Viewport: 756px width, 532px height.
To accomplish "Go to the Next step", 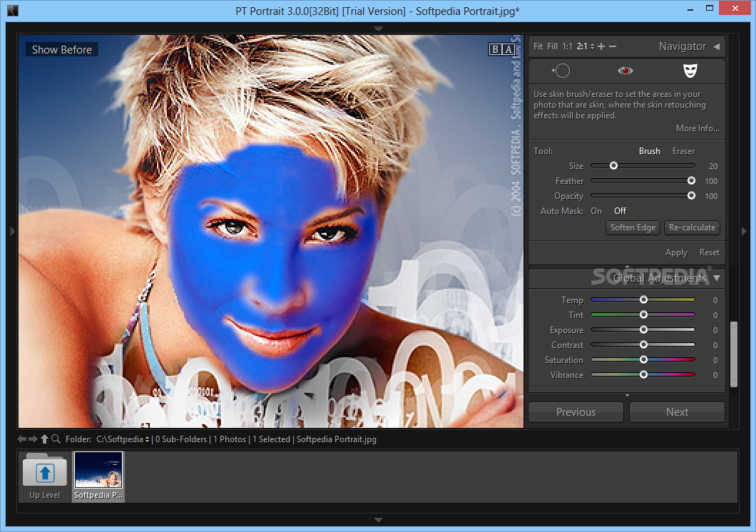I will tap(677, 412).
